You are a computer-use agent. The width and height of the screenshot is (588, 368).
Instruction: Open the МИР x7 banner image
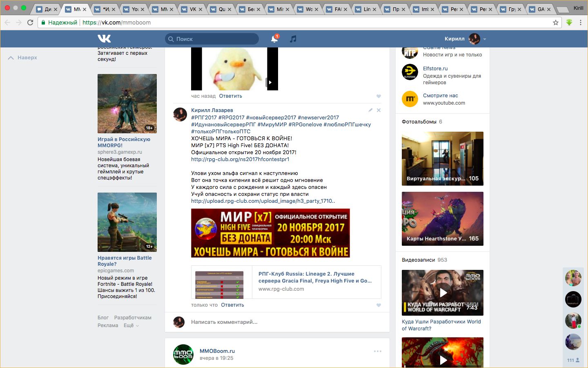coord(270,233)
